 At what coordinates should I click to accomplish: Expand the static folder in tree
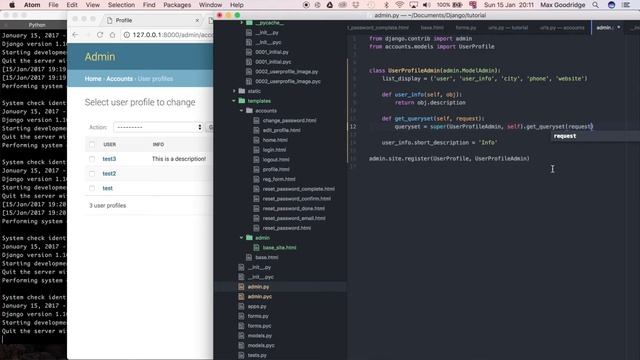pos(234,91)
